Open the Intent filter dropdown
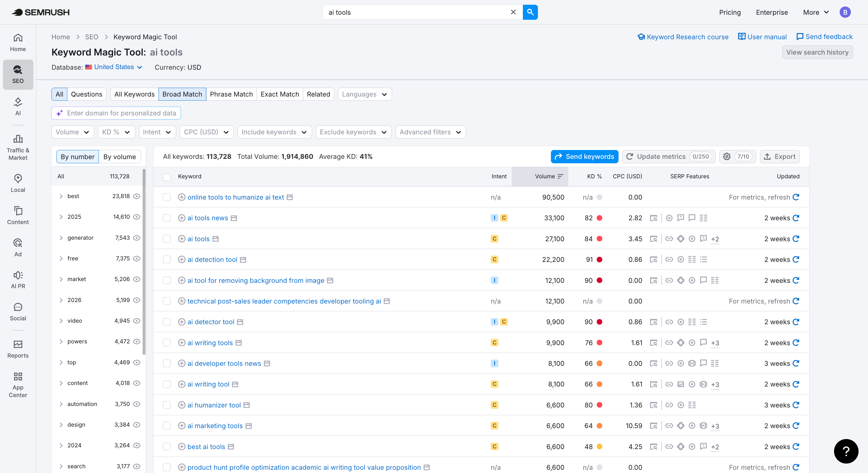The image size is (868, 473). coord(157,132)
